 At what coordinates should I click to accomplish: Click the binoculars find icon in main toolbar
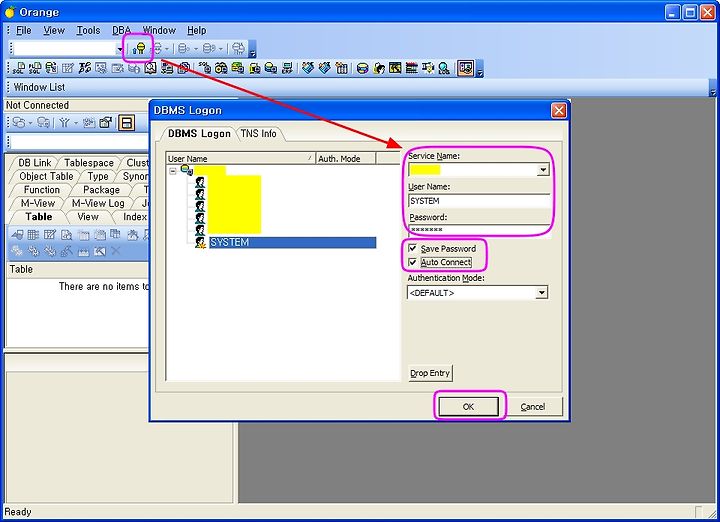221,68
